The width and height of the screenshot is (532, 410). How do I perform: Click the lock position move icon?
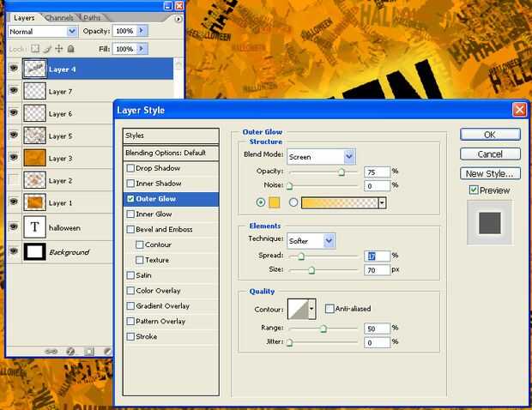(x=58, y=49)
